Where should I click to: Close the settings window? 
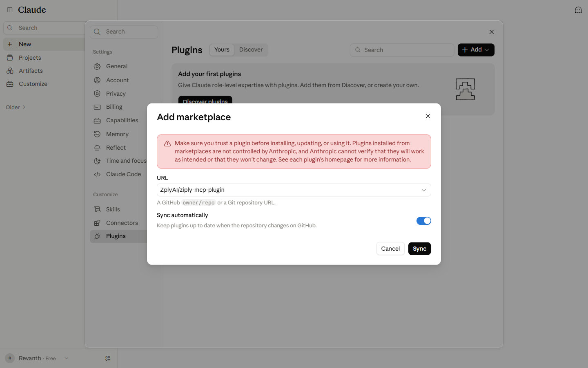click(x=492, y=32)
